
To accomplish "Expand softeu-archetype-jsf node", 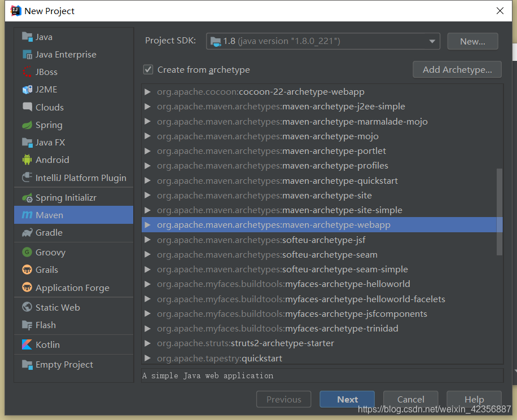I will click(148, 240).
